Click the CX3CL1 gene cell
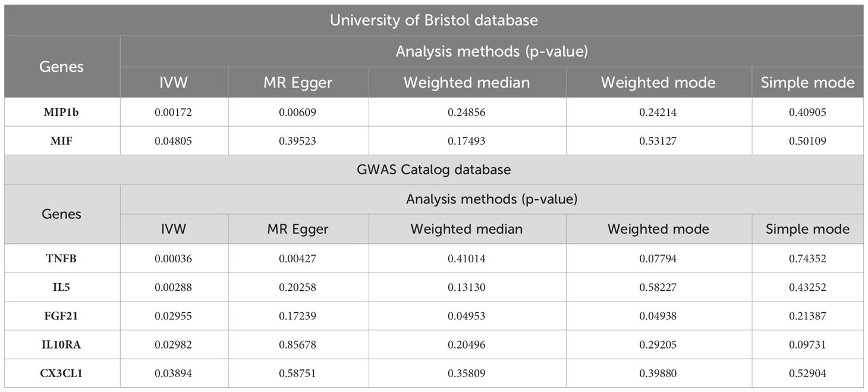The image size is (868, 392). pyautogui.click(x=62, y=373)
